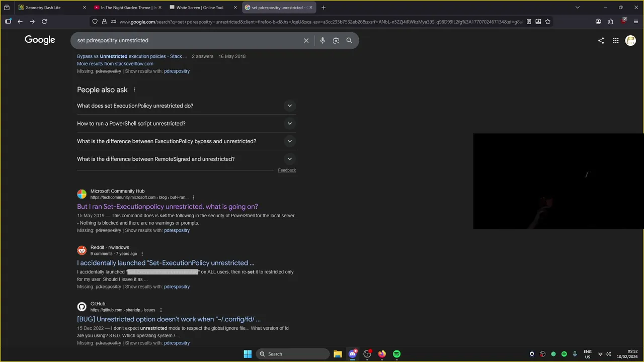Image resolution: width=644 pixels, height=362 pixels.
Task: Open Firefox sidebar toggle icon
Action: click(8, 22)
